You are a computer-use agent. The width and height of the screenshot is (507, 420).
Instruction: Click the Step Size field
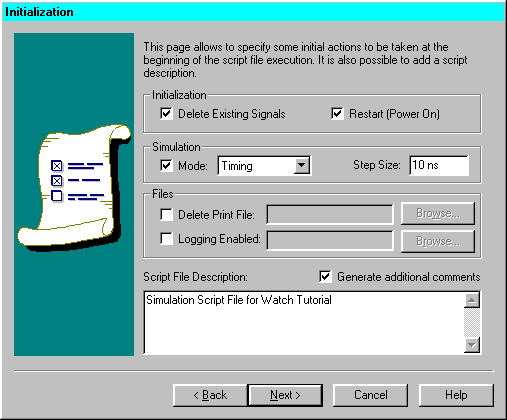[x=439, y=165]
